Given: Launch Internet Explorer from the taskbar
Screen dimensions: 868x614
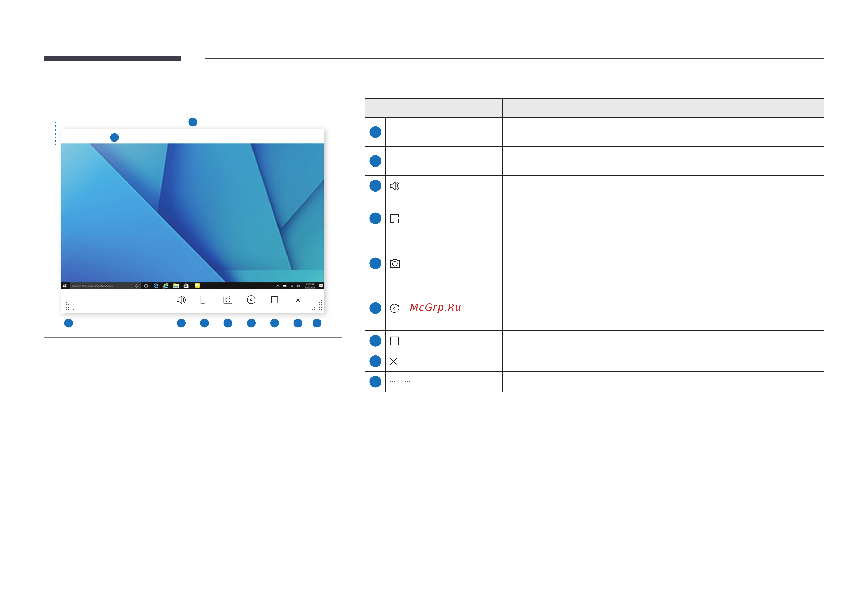Looking at the screenshot, I should tap(166, 286).
